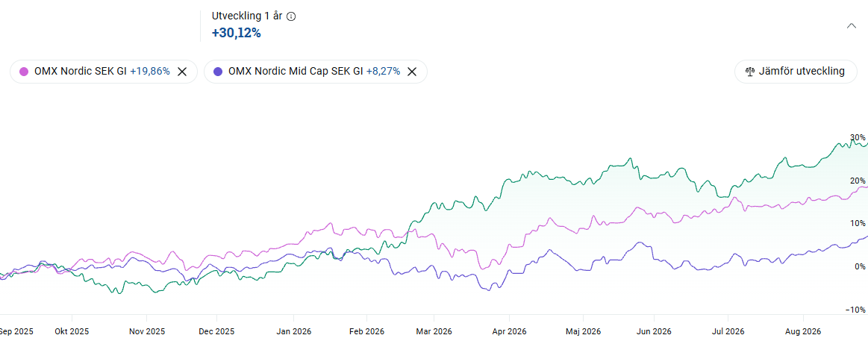The image size is (868, 338).
Task: Click the purple OMX Nordic Mid Cap color dot
Action: coord(217,72)
